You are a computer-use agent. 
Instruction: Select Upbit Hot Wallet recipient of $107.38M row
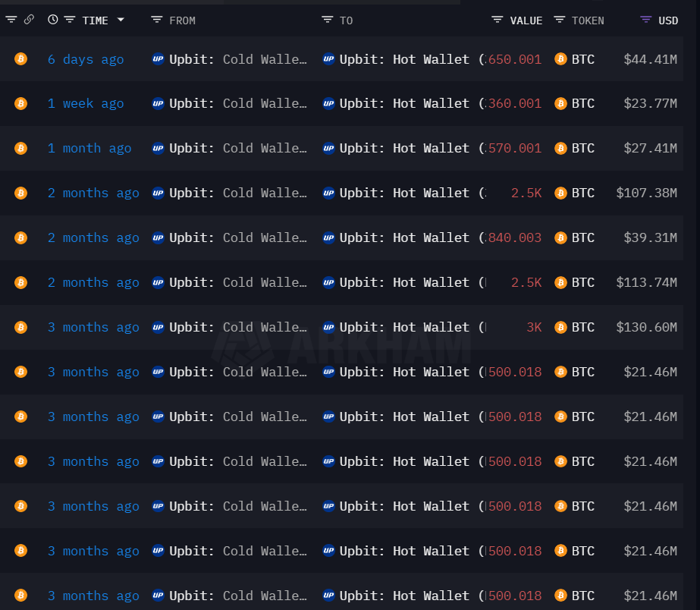[404, 193]
